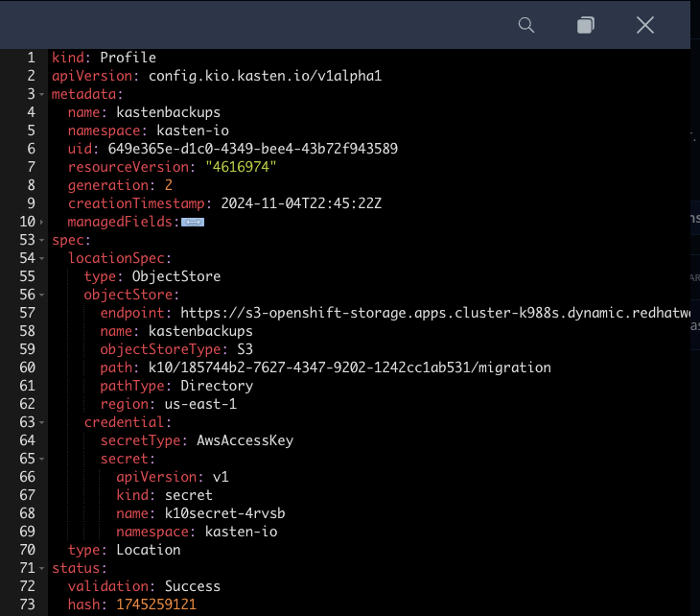Image resolution: width=700 pixels, height=616 pixels.
Task: Click line number 73 in the gutter
Action: [27, 604]
